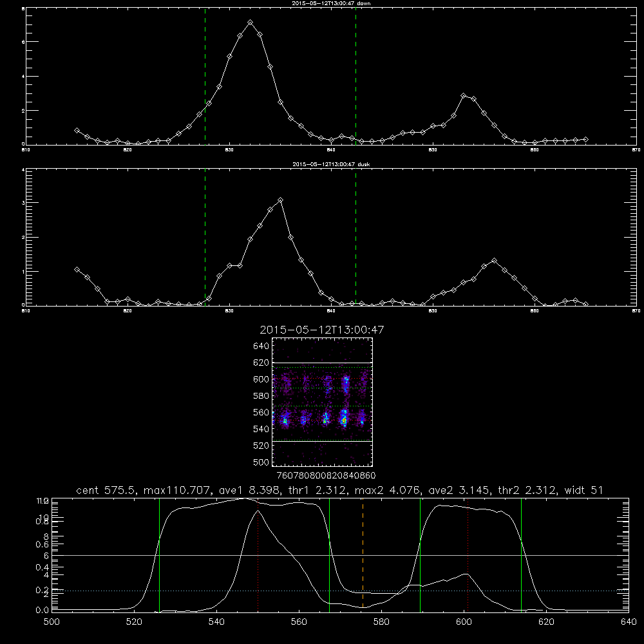The height and width of the screenshot is (644, 644).
Task: Select 'widt 51' in the stats header
Action: (x=583, y=490)
